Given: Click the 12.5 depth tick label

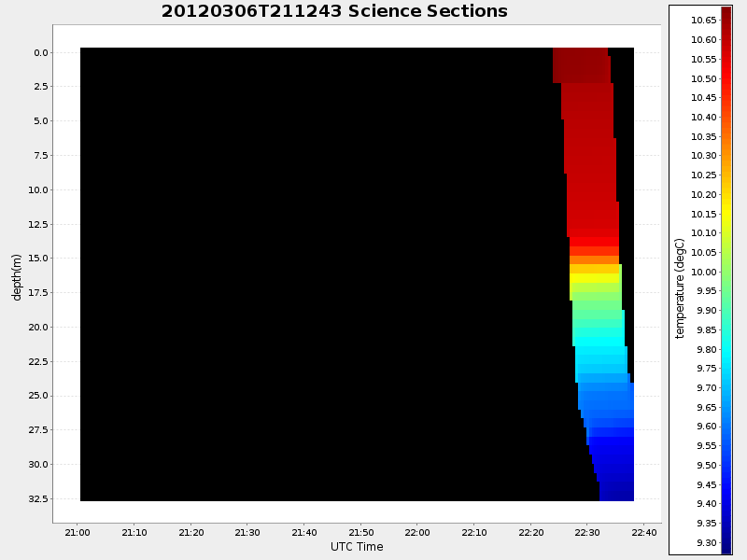Looking at the screenshot, I should click(38, 224).
